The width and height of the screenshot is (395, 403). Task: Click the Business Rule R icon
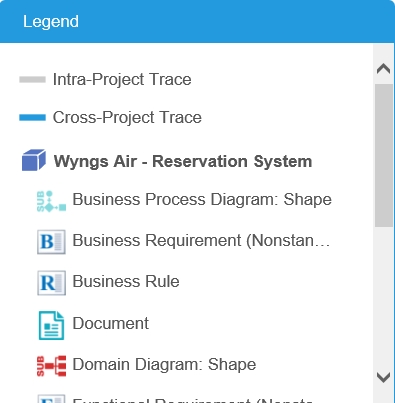tap(51, 283)
